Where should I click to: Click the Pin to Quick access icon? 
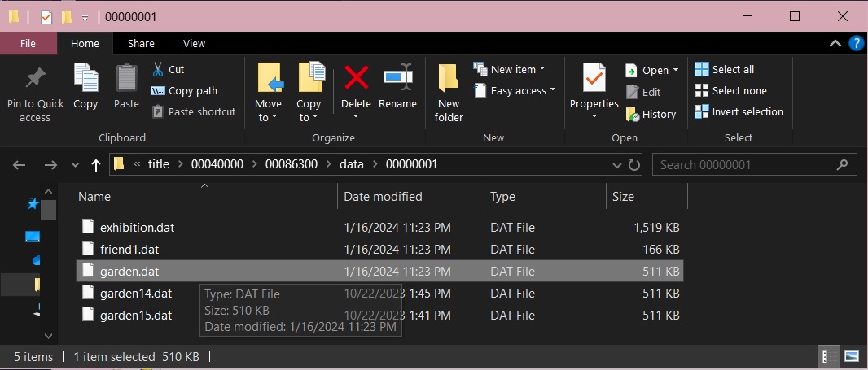[x=35, y=79]
